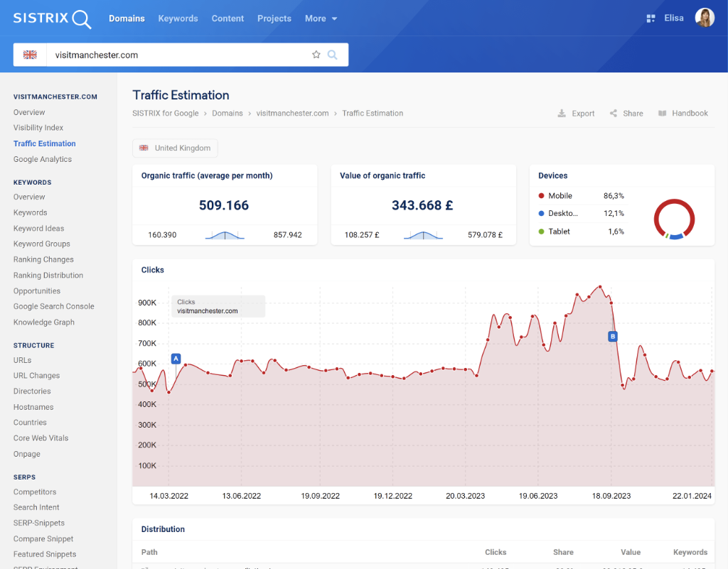Click the Clicks visitmanchester.com chart legend

(218, 307)
